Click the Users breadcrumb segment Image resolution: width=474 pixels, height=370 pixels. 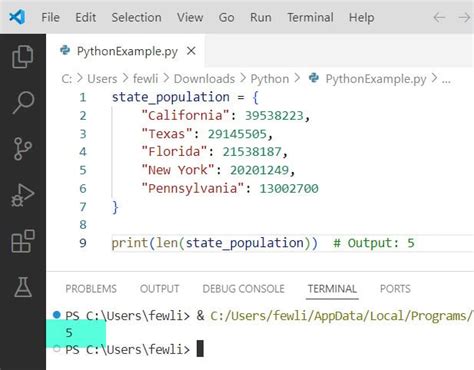click(x=102, y=79)
